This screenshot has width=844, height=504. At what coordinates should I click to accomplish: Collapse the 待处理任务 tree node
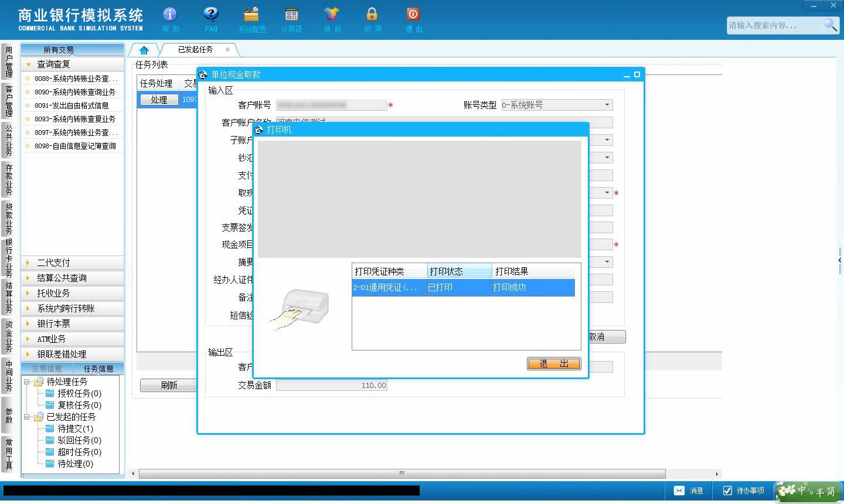[26, 382]
